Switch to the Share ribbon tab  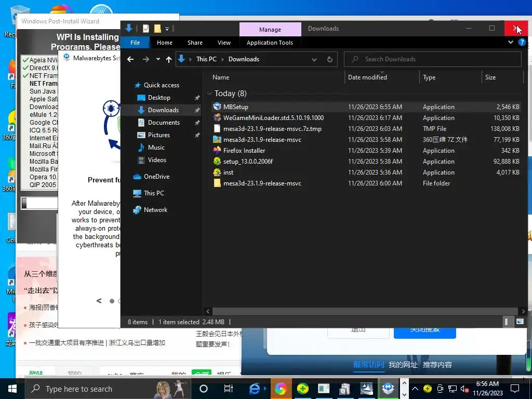tap(195, 43)
